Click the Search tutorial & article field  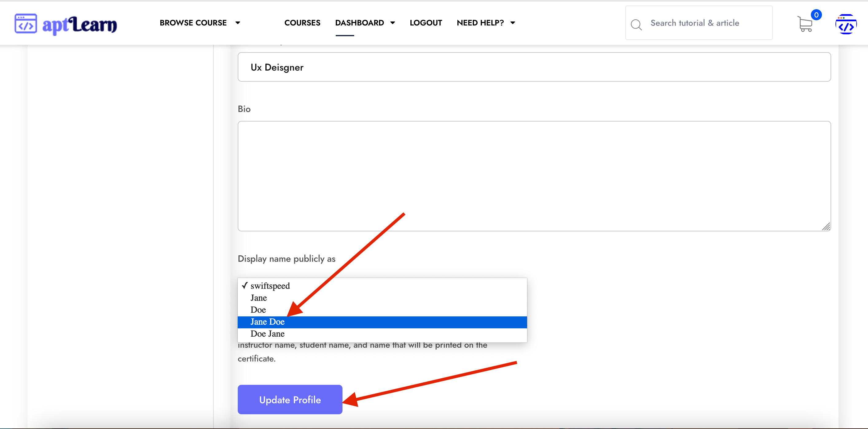[699, 23]
